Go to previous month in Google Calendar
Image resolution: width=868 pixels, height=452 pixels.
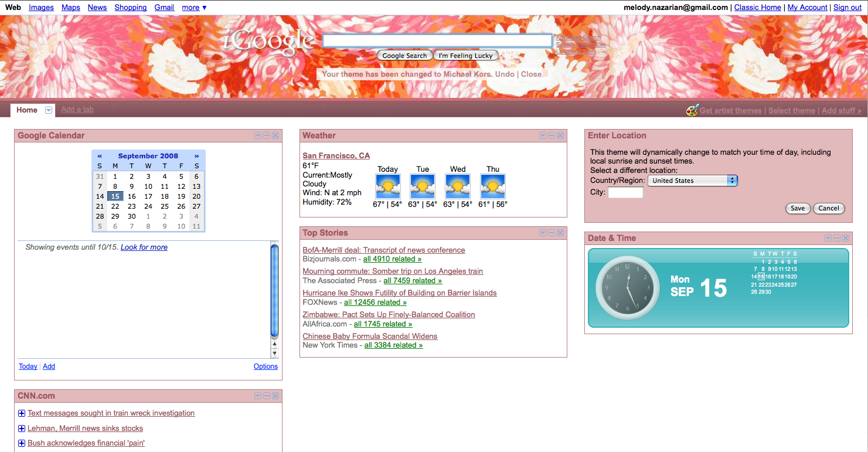(x=100, y=156)
